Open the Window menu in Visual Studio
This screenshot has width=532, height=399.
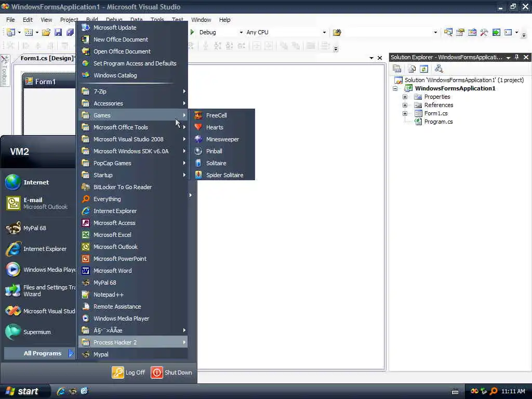click(x=201, y=20)
